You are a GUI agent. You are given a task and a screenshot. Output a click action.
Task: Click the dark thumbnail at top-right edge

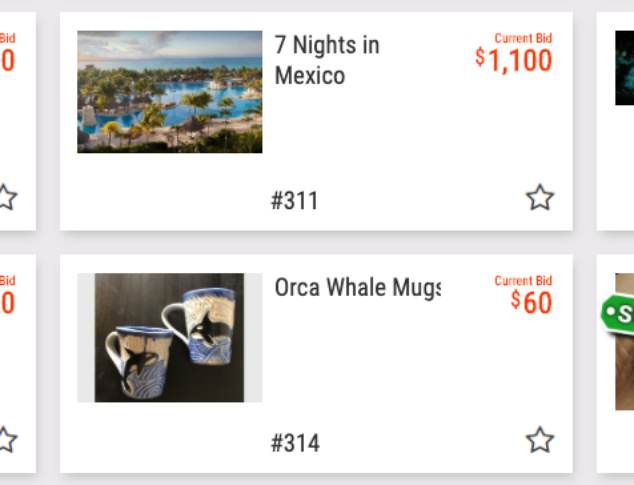coord(624,68)
